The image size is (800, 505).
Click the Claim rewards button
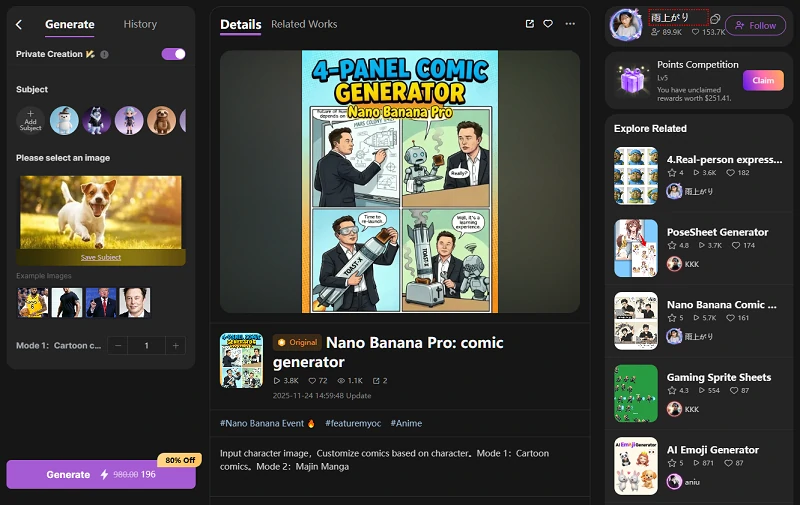763,81
